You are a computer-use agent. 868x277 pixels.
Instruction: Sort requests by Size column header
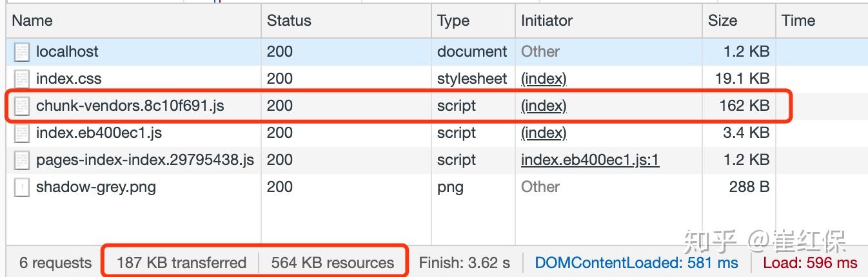tap(722, 21)
